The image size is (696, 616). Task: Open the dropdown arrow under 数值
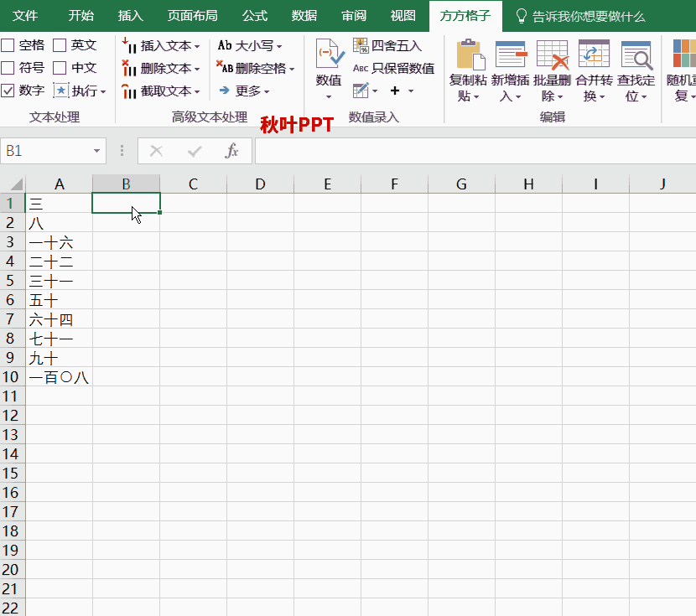tap(329, 96)
